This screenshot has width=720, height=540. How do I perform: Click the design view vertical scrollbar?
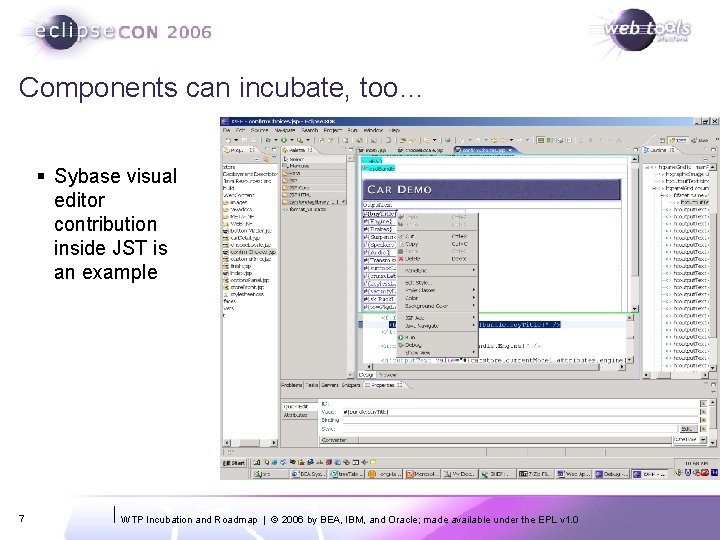tap(635, 234)
